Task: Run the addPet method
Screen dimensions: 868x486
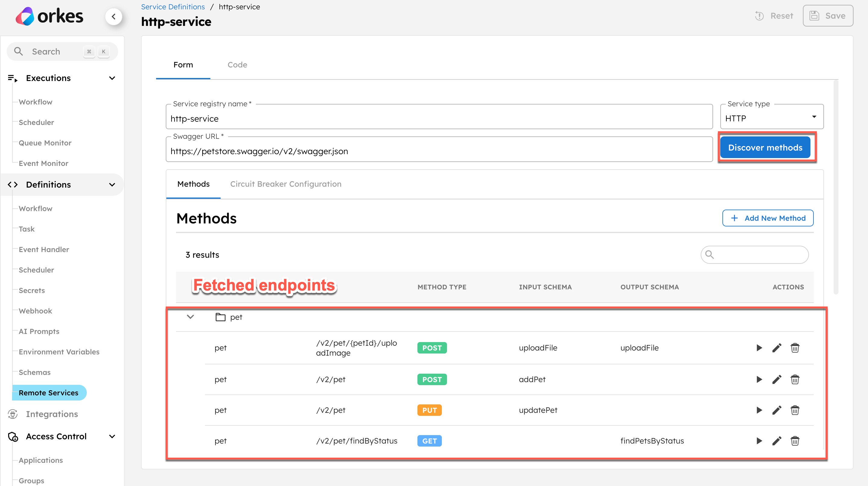Action: (759, 379)
